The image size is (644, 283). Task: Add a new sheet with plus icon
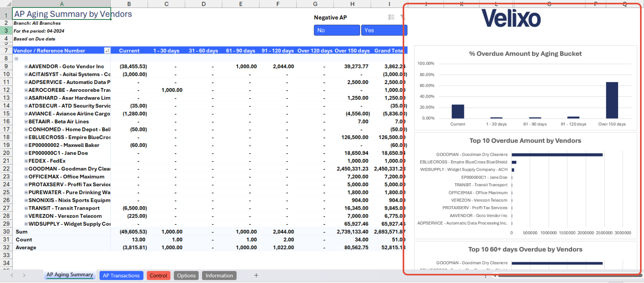click(256, 275)
